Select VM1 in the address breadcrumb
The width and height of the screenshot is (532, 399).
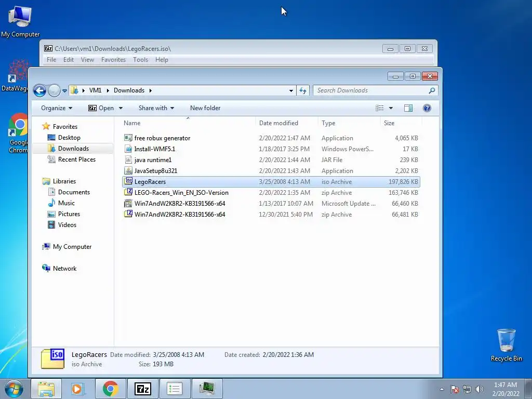(x=96, y=90)
